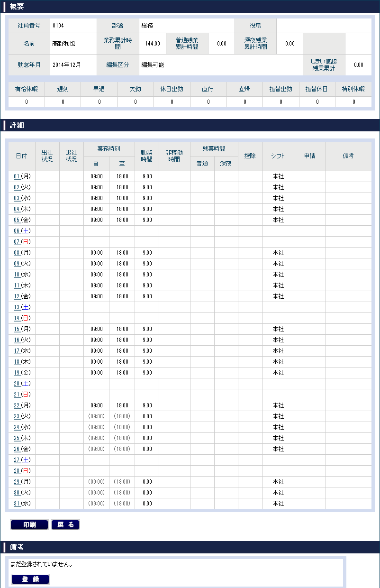Click the 戻る back button
This screenshot has height=588, width=380.
65,524
